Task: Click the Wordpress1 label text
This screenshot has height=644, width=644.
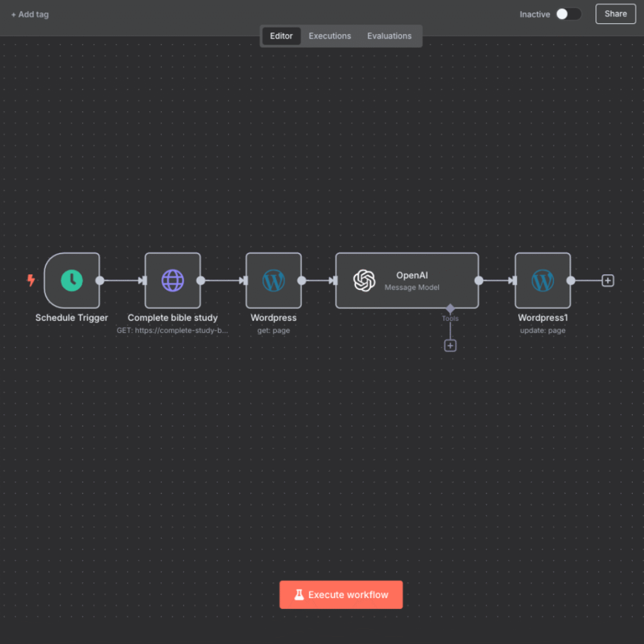Action: click(x=543, y=318)
